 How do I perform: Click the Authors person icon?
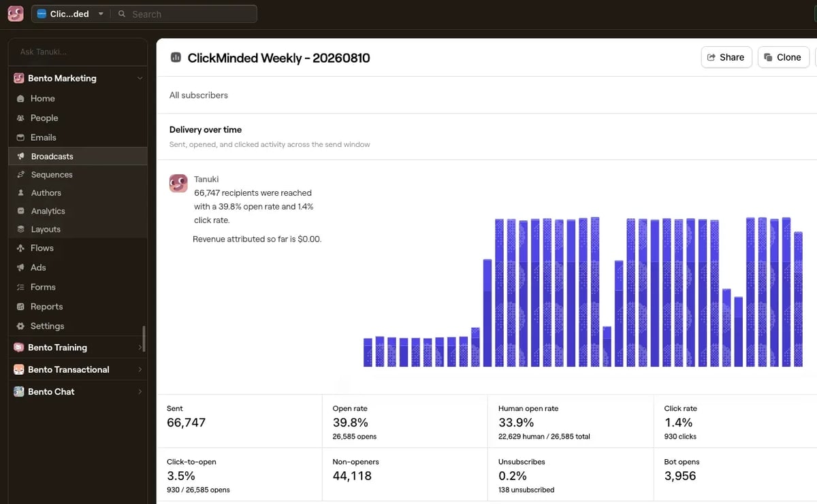click(20, 193)
